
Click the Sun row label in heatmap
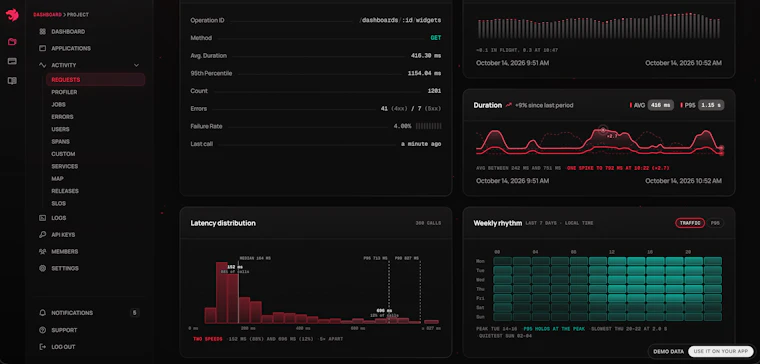click(480, 317)
